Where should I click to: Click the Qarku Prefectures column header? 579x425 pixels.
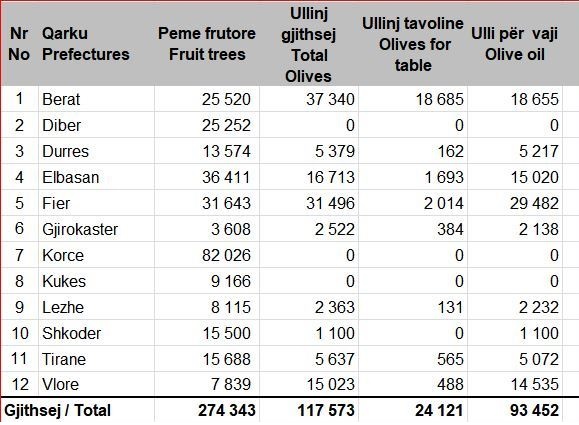[x=86, y=44]
